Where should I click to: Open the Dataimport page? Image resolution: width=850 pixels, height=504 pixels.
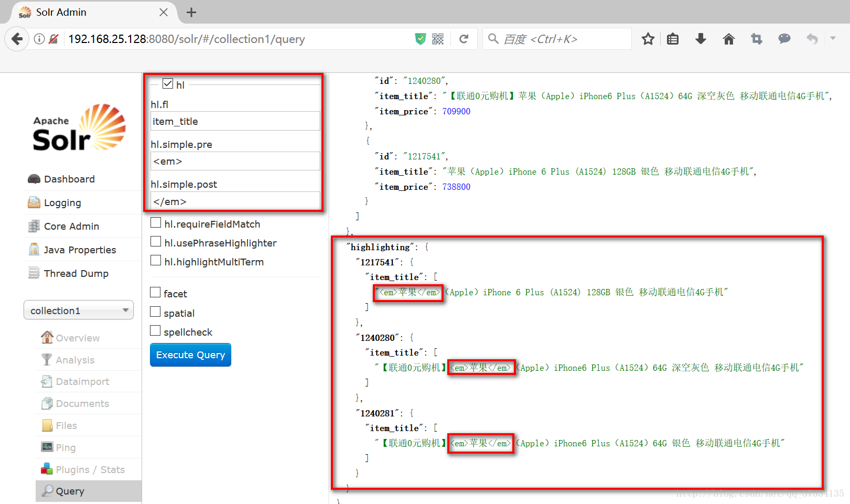click(82, 381)
